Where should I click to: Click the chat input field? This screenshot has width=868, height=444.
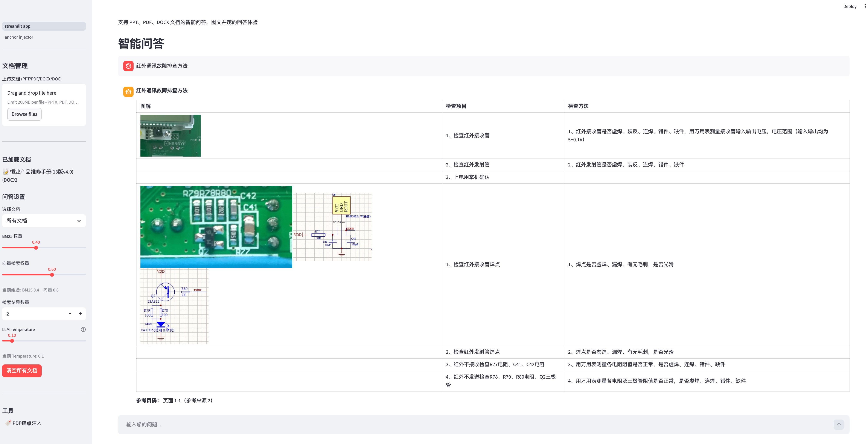tap(472, 424)
